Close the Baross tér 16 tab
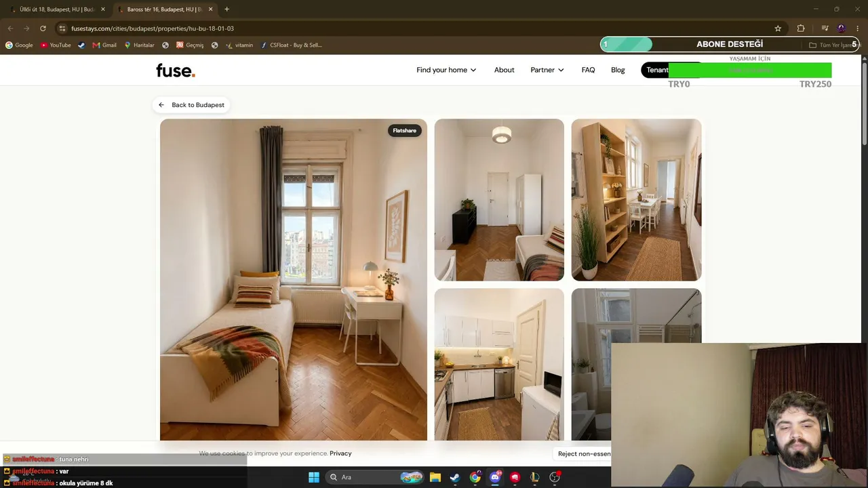Viewport: 868px width, 488px height. [210, 9]
